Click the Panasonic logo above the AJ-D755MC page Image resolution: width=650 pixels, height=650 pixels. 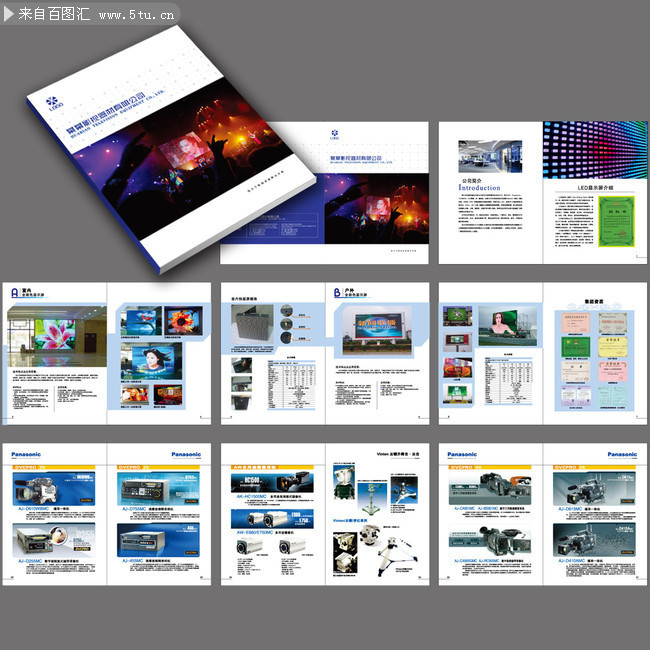[x=186, y=454]
